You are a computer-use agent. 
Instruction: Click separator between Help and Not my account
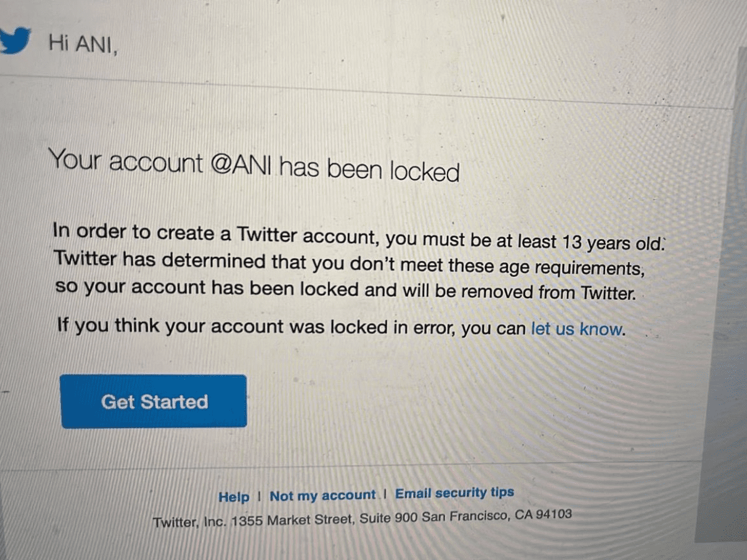[259, 497]
